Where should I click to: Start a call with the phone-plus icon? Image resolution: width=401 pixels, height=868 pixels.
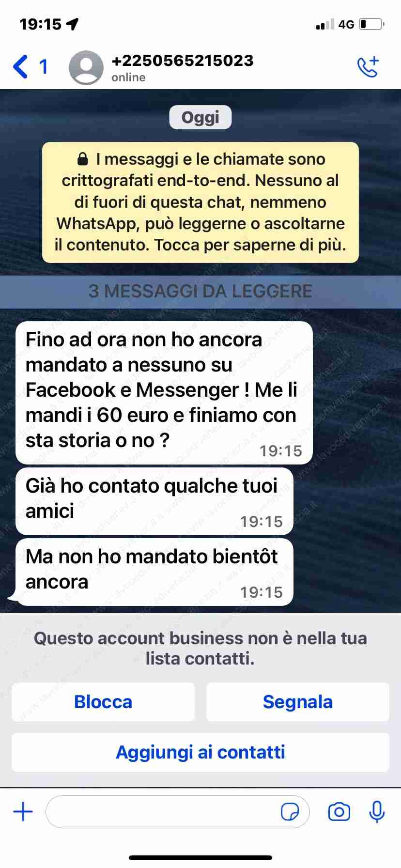tap(368, 67)
